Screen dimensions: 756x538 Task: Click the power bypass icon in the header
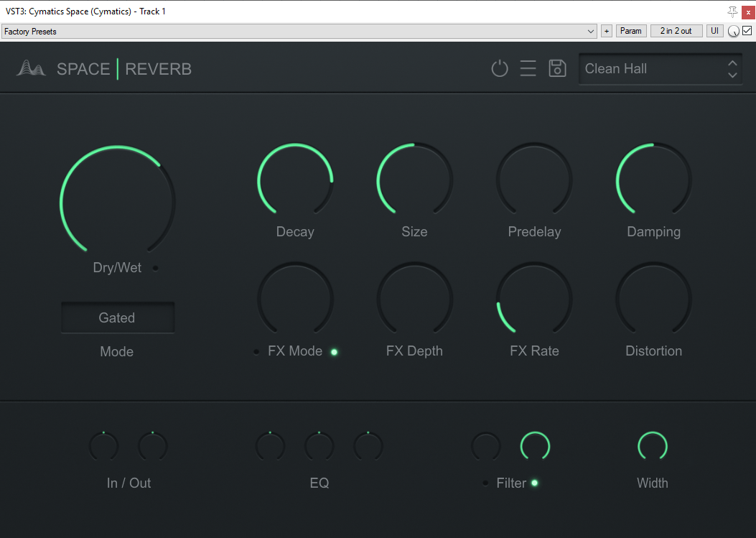tap(500, 68)
